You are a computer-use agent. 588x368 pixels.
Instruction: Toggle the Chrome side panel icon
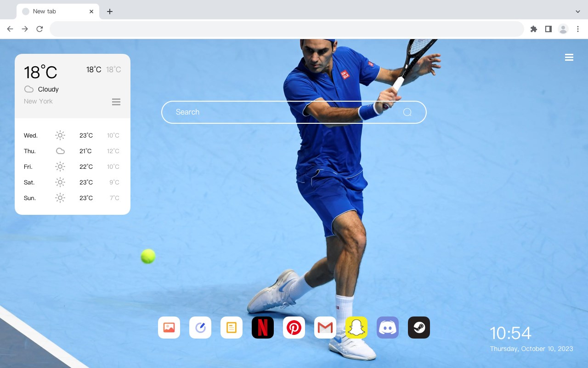pyautogui.click(x=548, y=29)
